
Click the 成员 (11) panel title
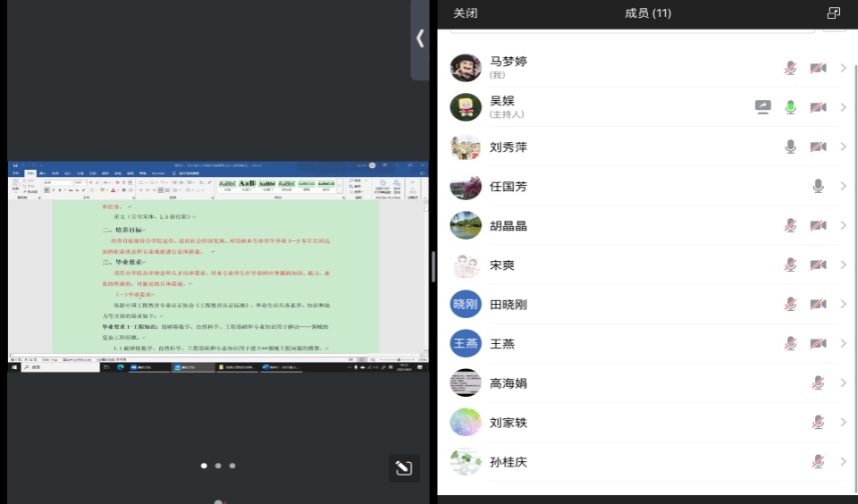click(648, 13)
